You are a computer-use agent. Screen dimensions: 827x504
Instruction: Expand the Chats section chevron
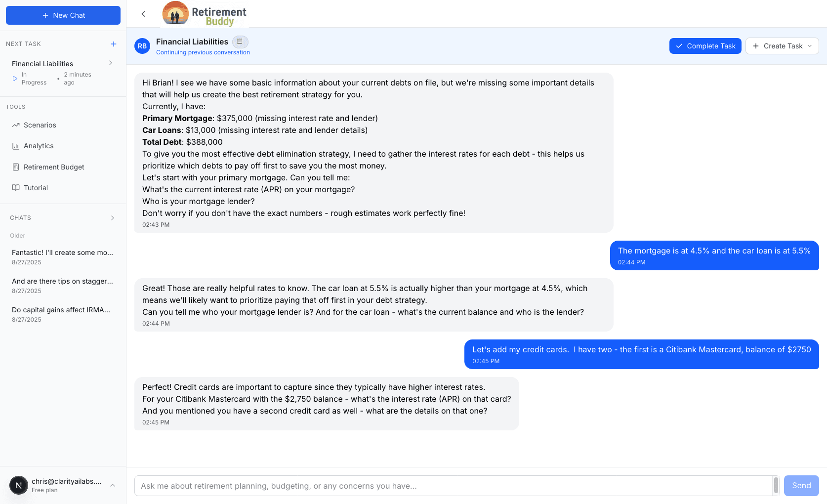click(x=113, y=218)
